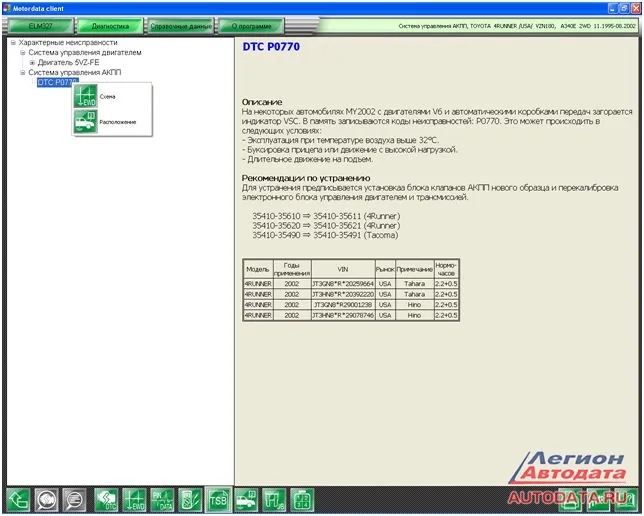Choose the Схема EWD popup icon
This screenshot has width=644, height=516.
click(85, 96)
